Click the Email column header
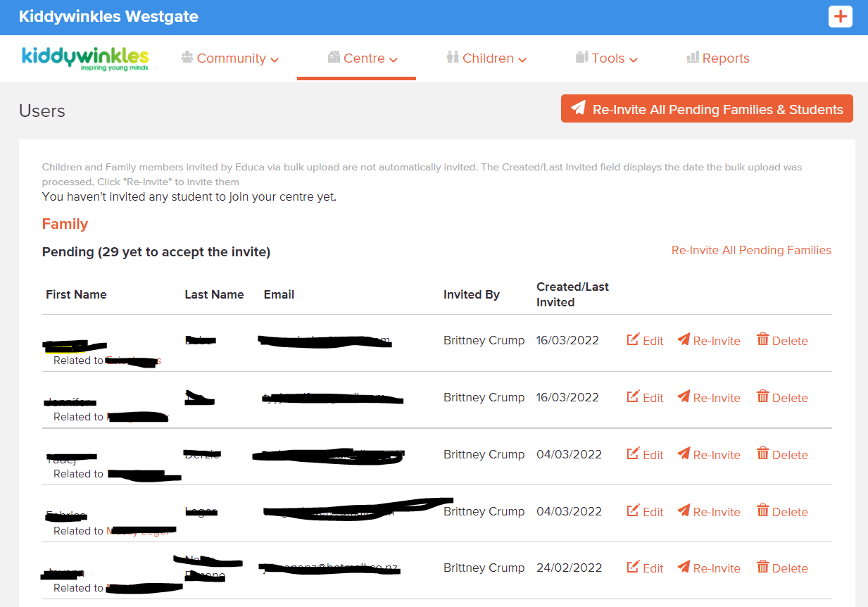 (279, 294)
